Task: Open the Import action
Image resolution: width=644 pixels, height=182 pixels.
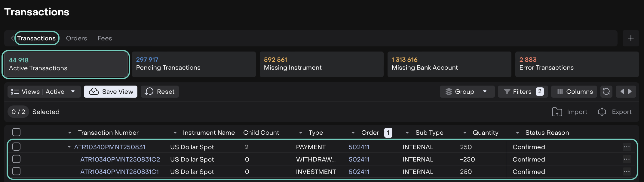Action: click(x=569, y=112)
